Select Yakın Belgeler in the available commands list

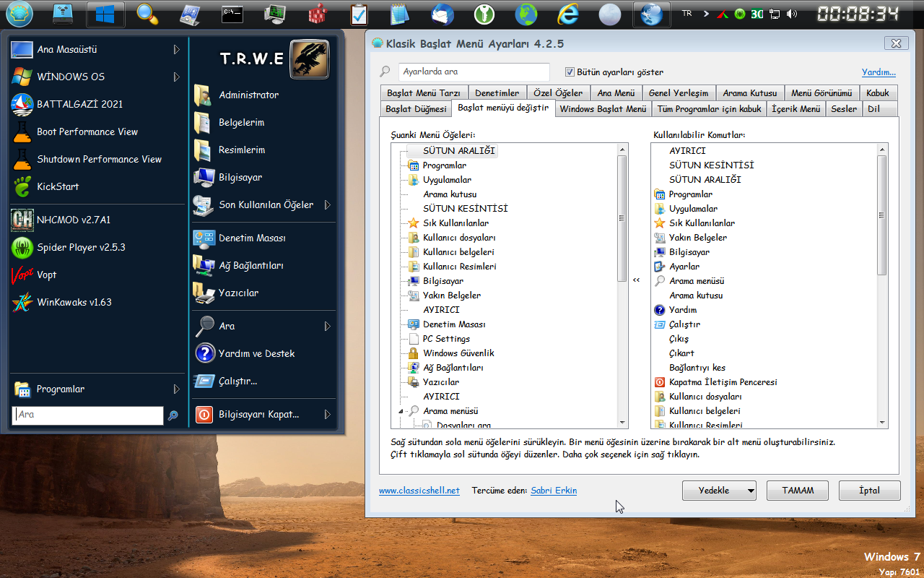pyautogui.click(x=697, y=238)
